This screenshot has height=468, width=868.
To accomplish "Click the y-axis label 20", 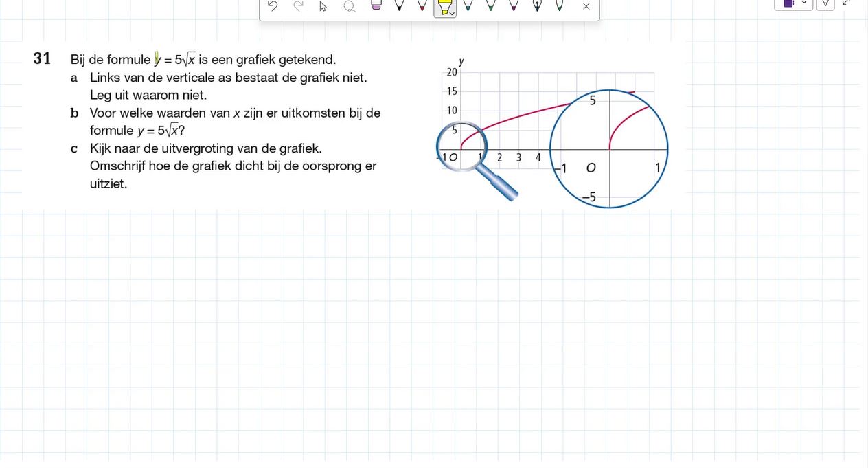I will [453, 72].
